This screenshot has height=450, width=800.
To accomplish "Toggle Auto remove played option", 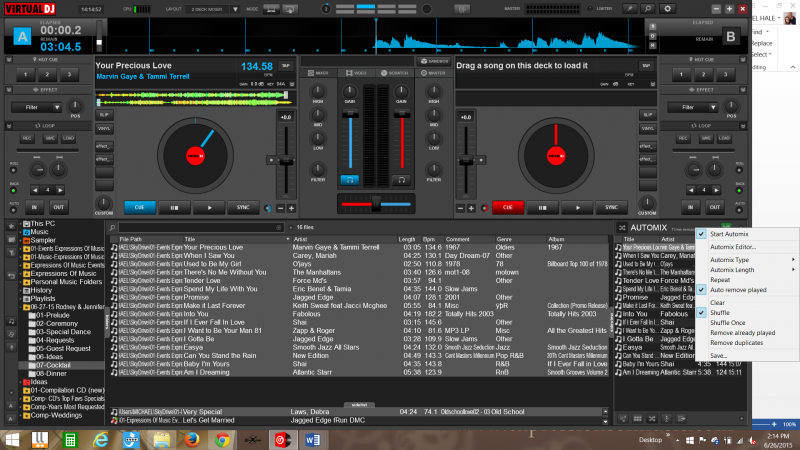I will tap(738, 290).
